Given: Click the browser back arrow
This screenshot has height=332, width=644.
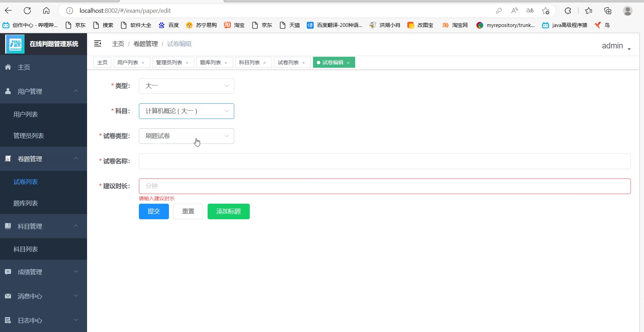Looking at the screenshot, I should (x=8, y=11).
